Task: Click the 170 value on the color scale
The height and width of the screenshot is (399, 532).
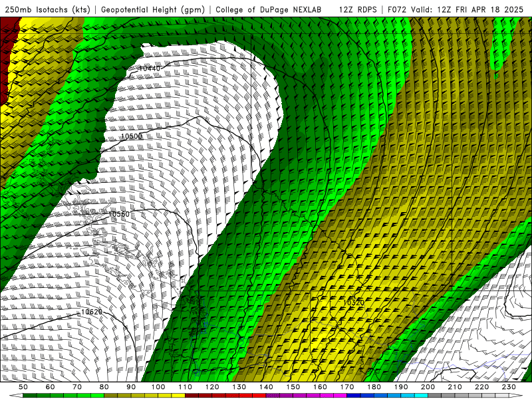Action: [x=347, y=387]
